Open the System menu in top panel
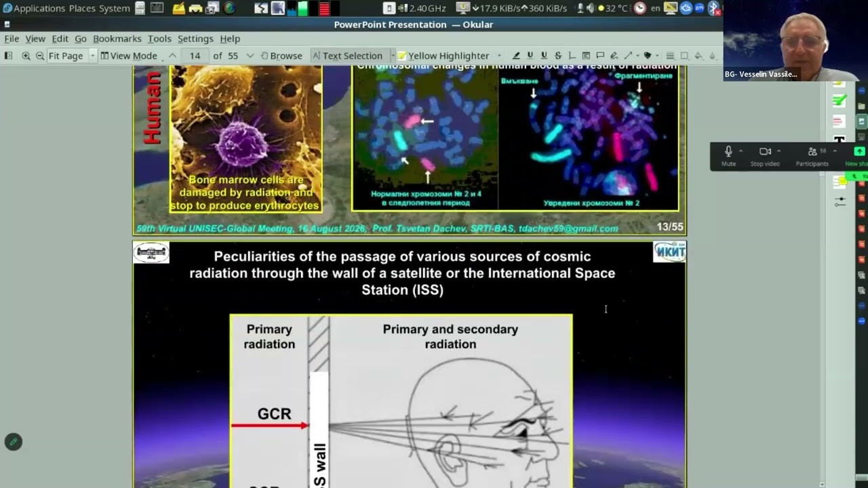 [x=115, y=8]
